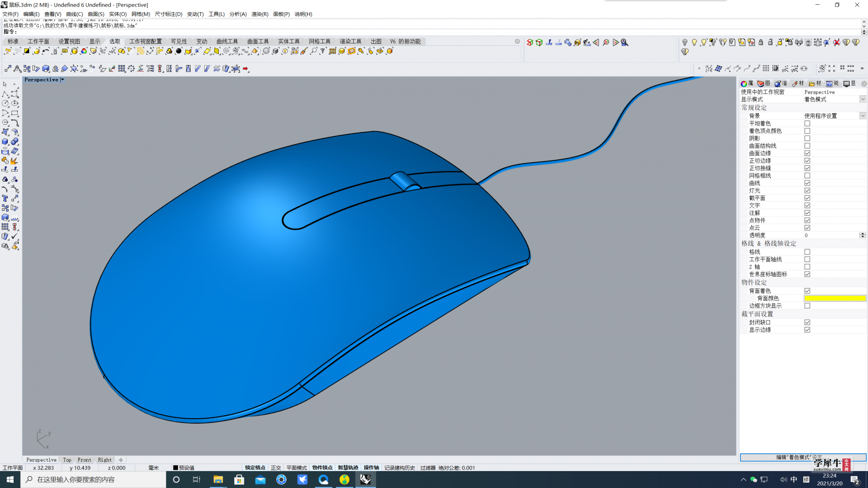Viewport: 868px width, 488px height.
Task: Open the 渲染(R) menu
Action: click(x=260, y=14)
